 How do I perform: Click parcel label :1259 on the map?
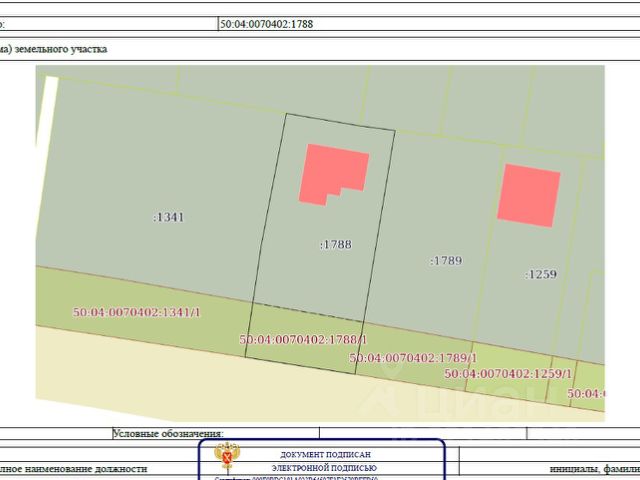pos(541,274)
